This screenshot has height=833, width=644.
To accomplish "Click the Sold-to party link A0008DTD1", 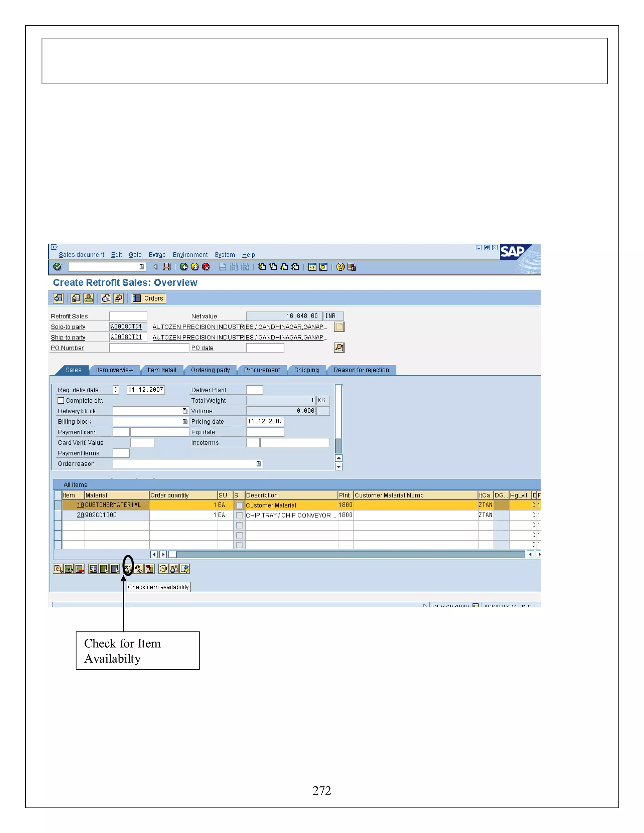I will pos(126,327).
